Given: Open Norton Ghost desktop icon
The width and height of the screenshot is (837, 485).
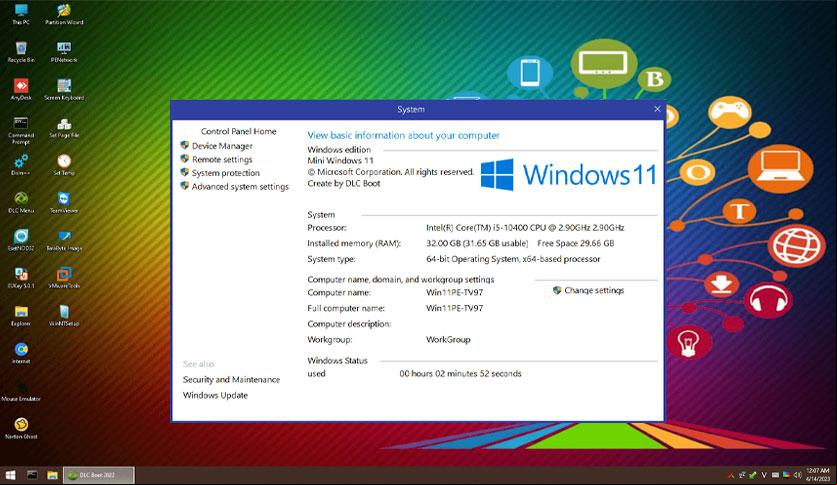Looking at the screenshot, I should [x=21, y=428].
